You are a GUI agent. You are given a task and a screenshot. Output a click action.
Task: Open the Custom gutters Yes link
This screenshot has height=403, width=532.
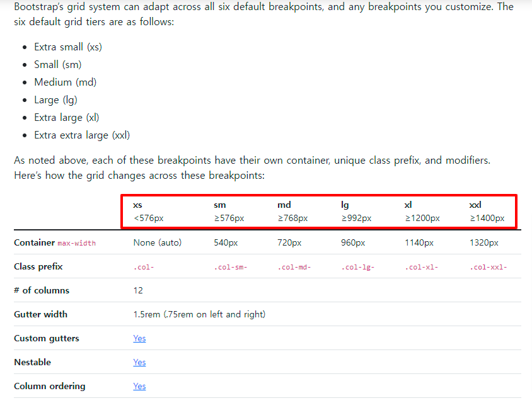[139, 338]
